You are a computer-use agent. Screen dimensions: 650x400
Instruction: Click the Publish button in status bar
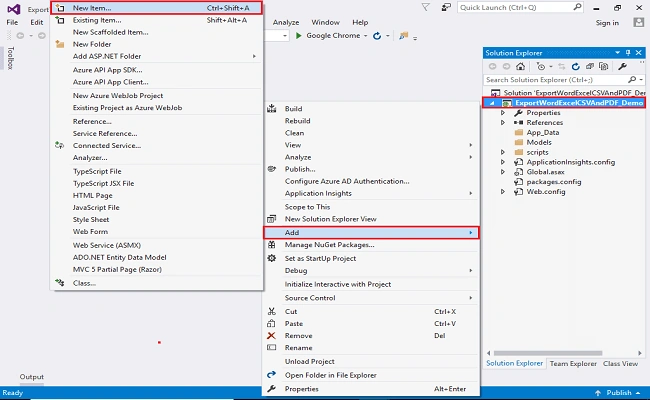[618, 393]
